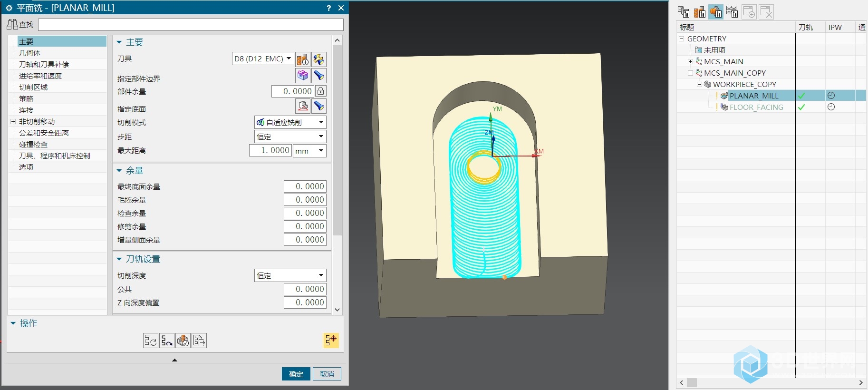Click the Replay toolpath icon

(167, 340)
